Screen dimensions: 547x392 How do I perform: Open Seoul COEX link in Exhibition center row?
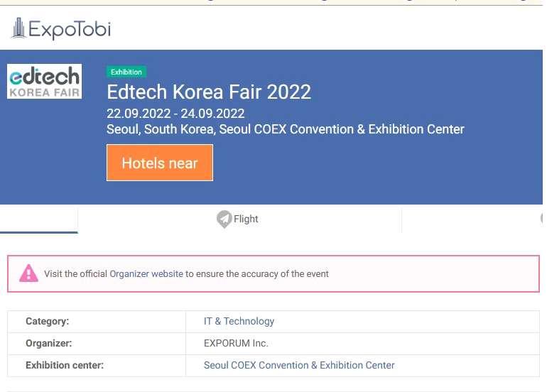click(299, 365)
